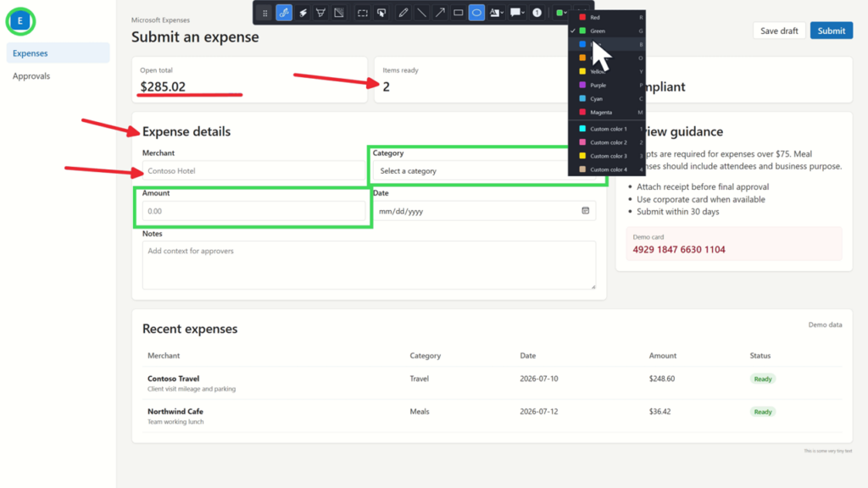This screenshot has width=868, height=488.
Task: Choose the numbered step marker tool
Action: pyautogui.click(x=537, y=13)
